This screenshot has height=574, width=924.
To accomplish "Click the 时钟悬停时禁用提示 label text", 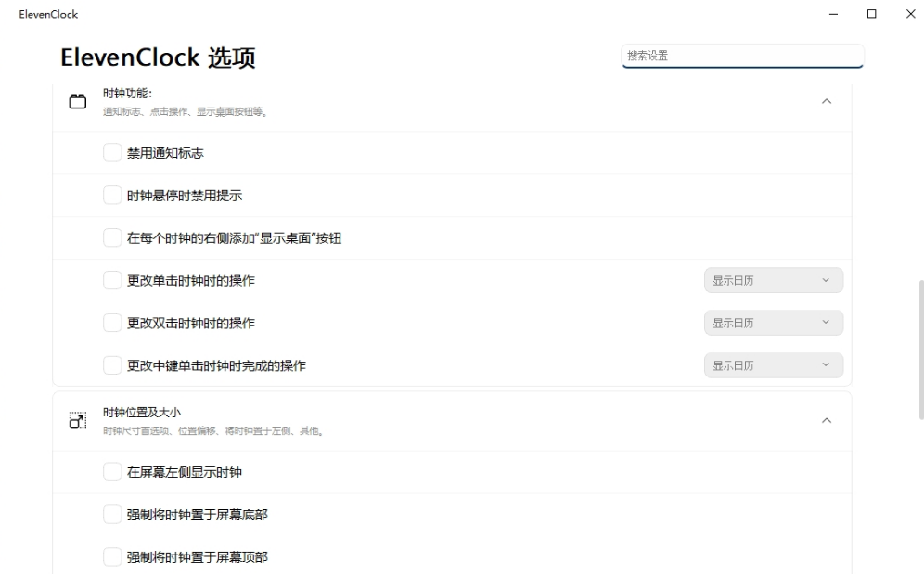I will (185, 196).
